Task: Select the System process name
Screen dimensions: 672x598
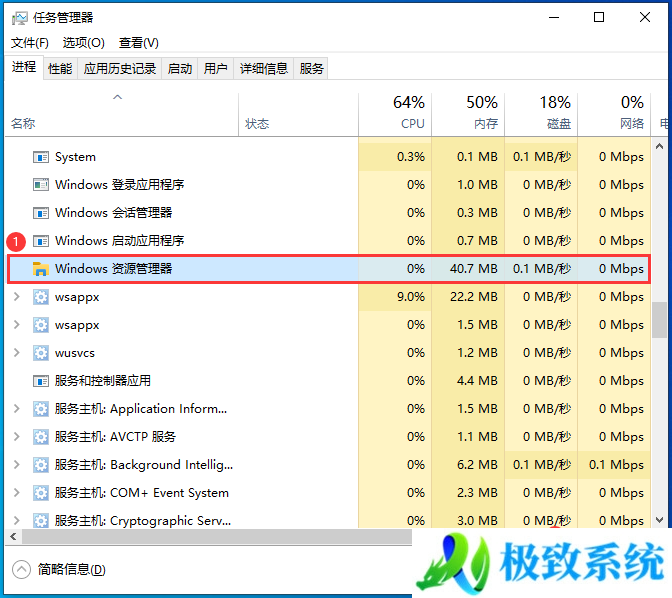Action: [x=75, y=157]
